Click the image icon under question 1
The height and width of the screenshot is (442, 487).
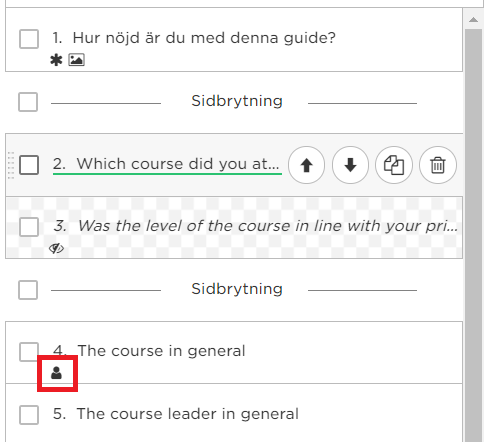pyautogui.click(x=76, y=60)
